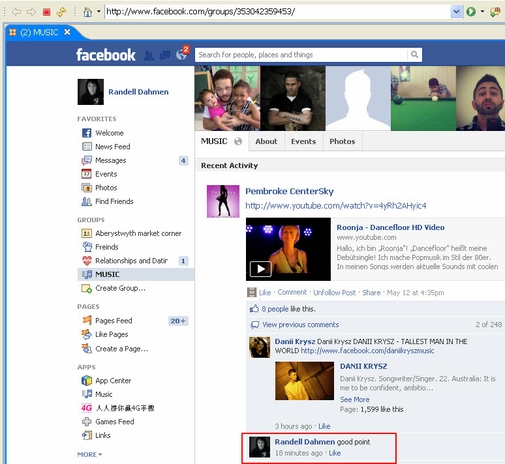
Task: Go to the browser home icon
Action: tap(87, 12)
